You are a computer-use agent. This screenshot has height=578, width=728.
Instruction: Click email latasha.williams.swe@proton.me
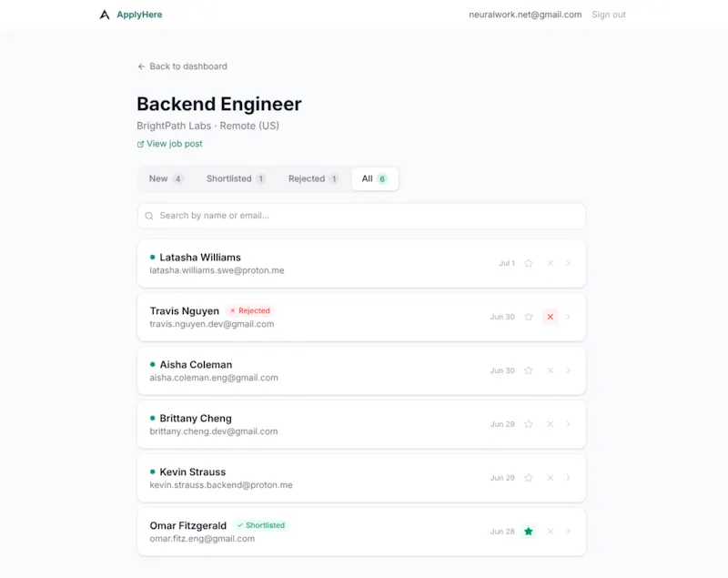tap(217, 270)
